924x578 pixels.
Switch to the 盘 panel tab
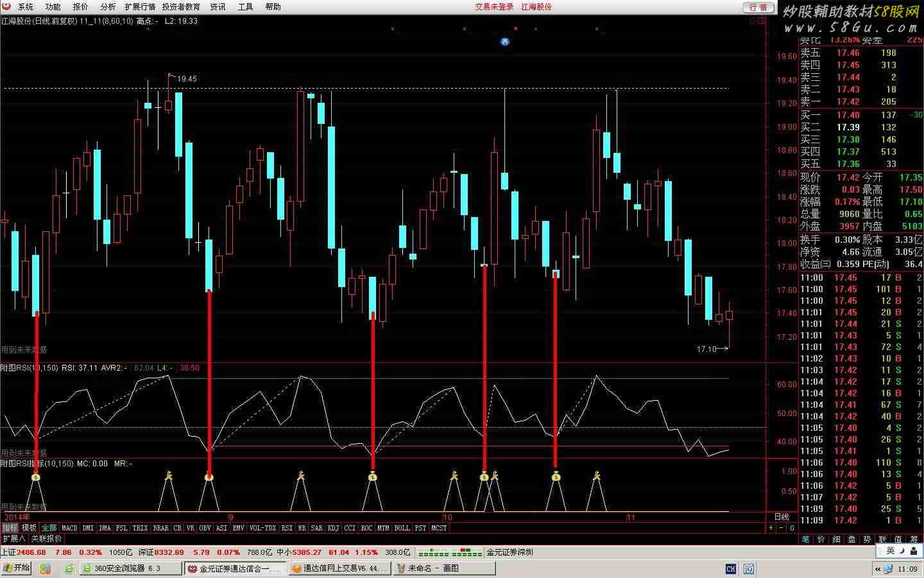(852, 539)
